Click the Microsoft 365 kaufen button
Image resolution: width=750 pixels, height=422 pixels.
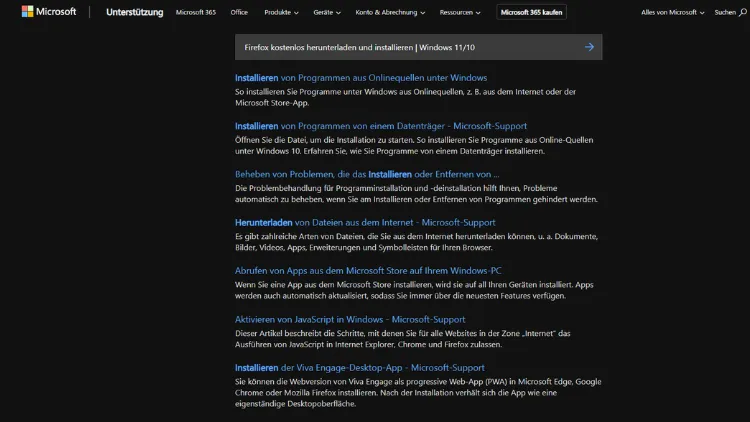[x=531, y=12]
